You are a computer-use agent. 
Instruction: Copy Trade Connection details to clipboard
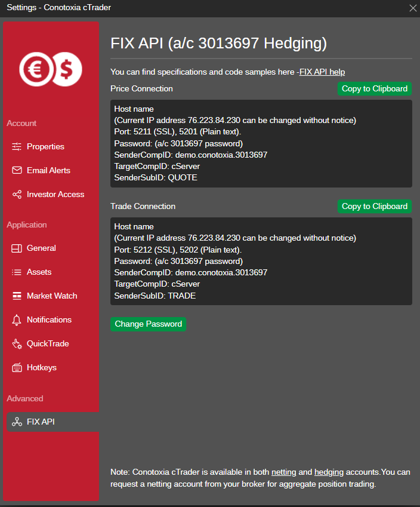(x=375, y=206)
